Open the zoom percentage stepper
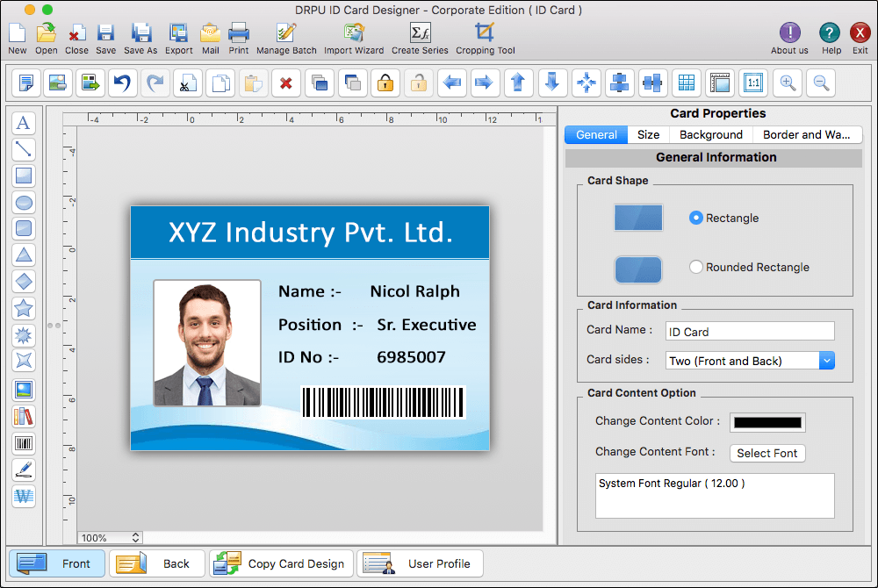Screen dimensions: 878x588 coord(135,538)
